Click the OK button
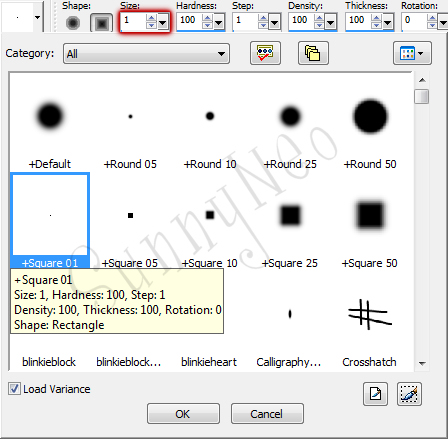This screenshot has width=448, height=439. (183, 414)
